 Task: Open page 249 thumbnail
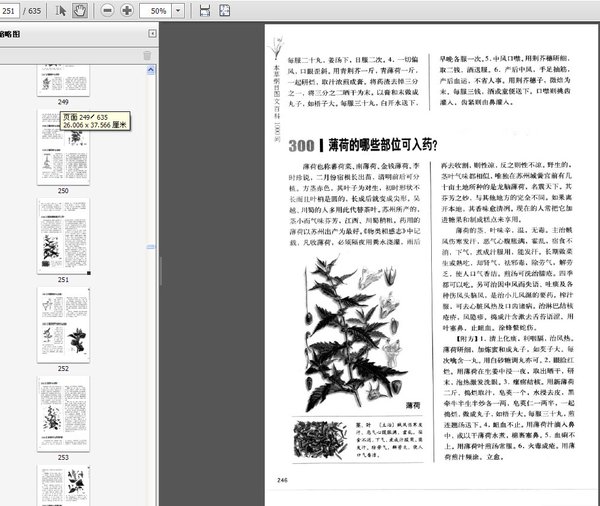[x=63, y=80]
